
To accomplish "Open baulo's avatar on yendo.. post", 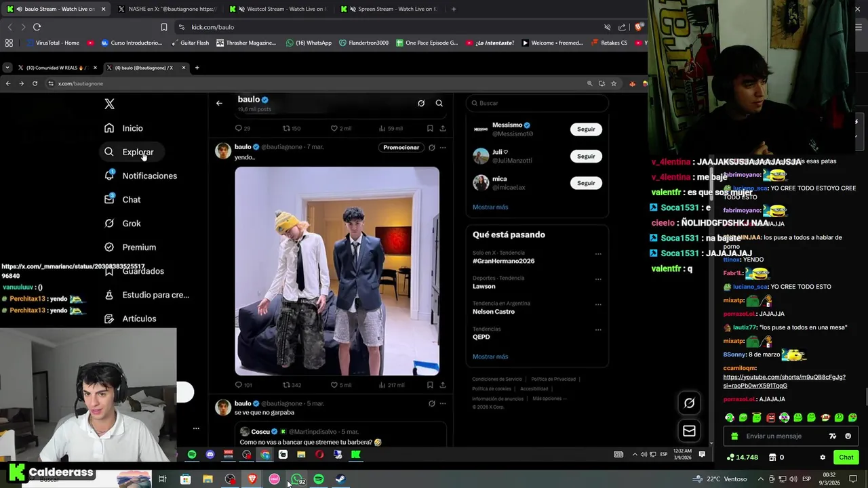I will point(223,150).
